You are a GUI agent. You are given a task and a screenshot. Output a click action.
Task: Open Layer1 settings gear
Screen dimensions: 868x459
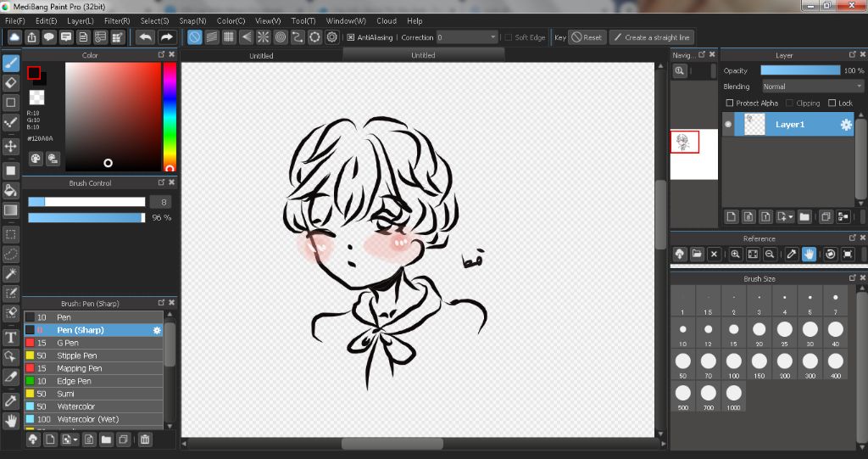click(846, 125)
